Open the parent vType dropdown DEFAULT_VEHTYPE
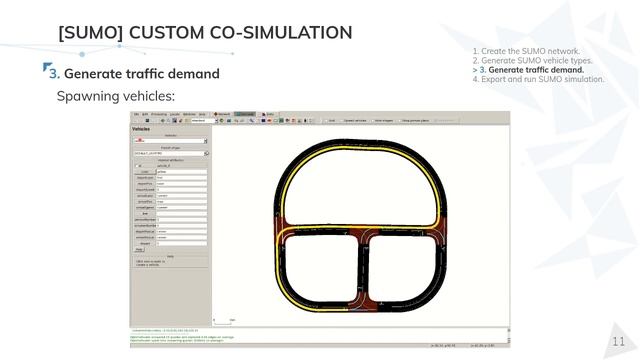The image size is (640, 360). coord(170,153)
